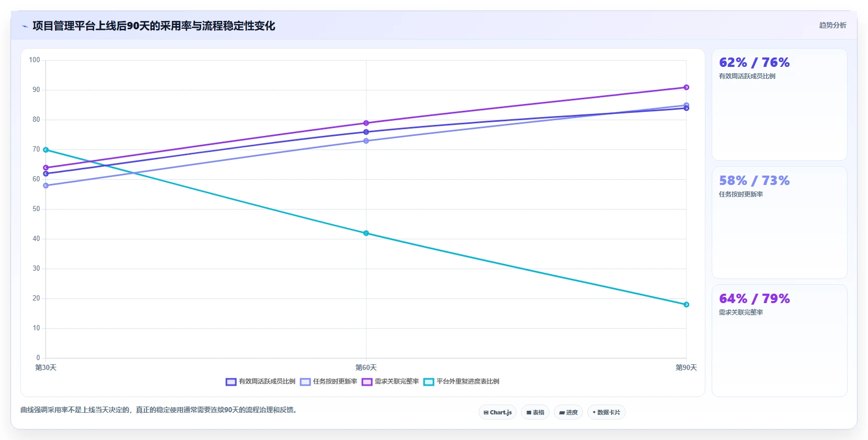Click the 第30天 x-axis label
The width and height of the screenshot is (868, 440).
click(x=46, y=368)
